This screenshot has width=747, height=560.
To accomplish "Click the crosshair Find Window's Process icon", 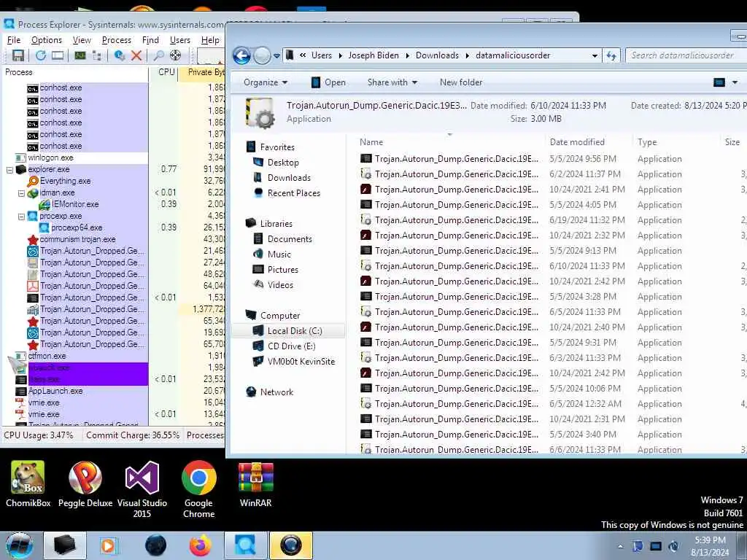I will point(175,55).
